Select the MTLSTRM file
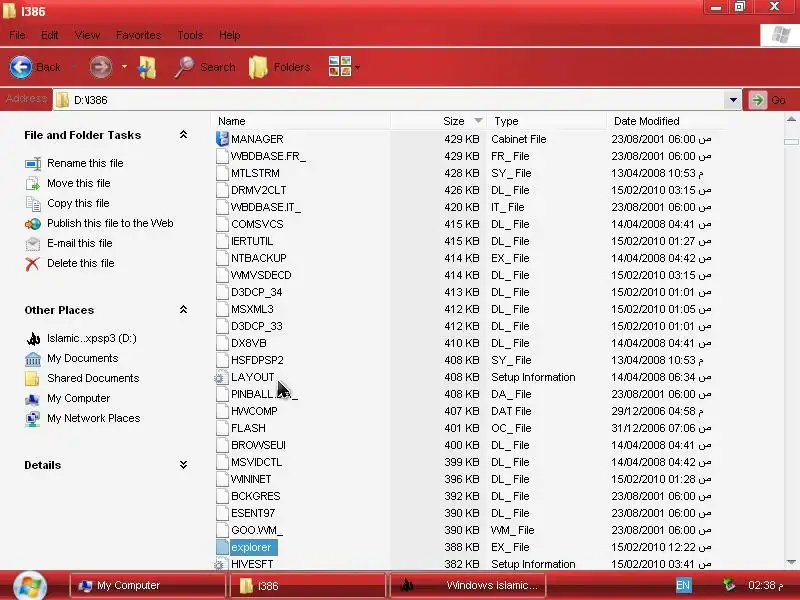The height and width of the screenshot is (600, 800). (x=255, y=173)
